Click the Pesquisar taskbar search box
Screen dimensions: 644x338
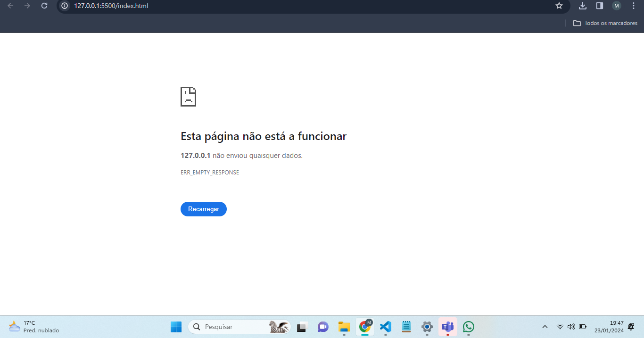click(239, 327)
